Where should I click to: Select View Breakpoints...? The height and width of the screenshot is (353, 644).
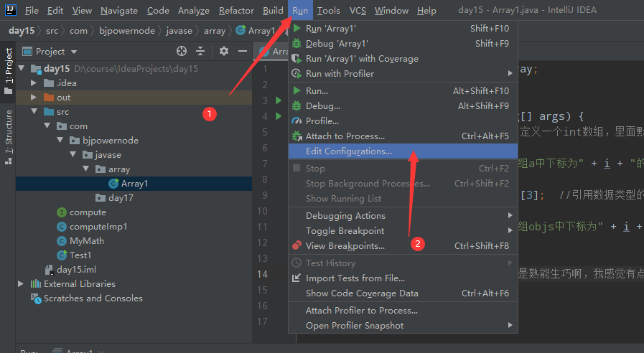[x=403, y=246]
